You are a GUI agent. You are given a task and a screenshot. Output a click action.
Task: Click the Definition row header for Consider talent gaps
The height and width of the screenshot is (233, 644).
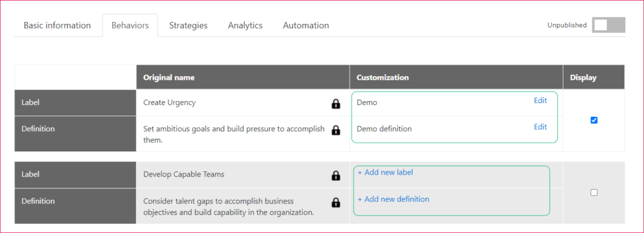(75, 206)
